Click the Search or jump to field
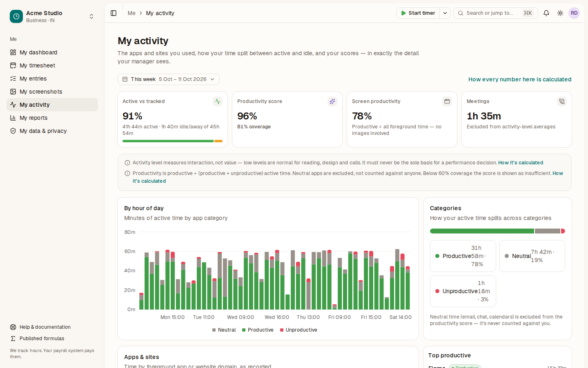This screenshot has height=368, width=588. [x=496, y=13]
